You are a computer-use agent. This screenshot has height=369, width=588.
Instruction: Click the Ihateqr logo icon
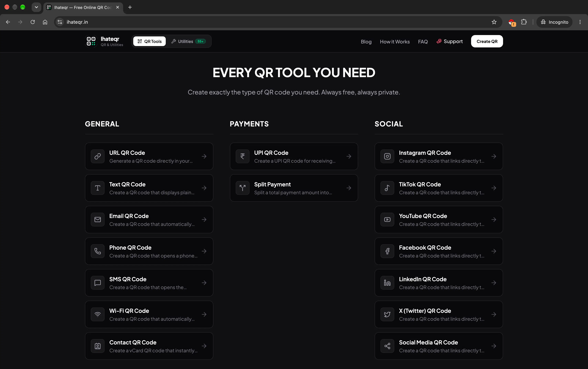pos(91,41)
